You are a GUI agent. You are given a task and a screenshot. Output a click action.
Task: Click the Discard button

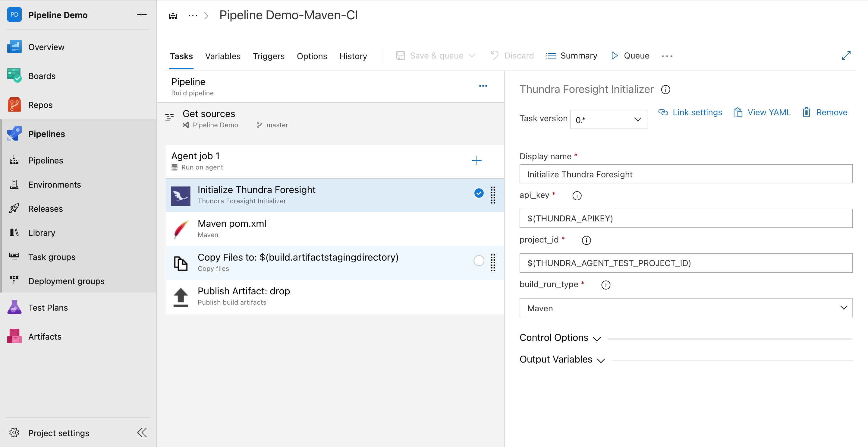[512, 55]
